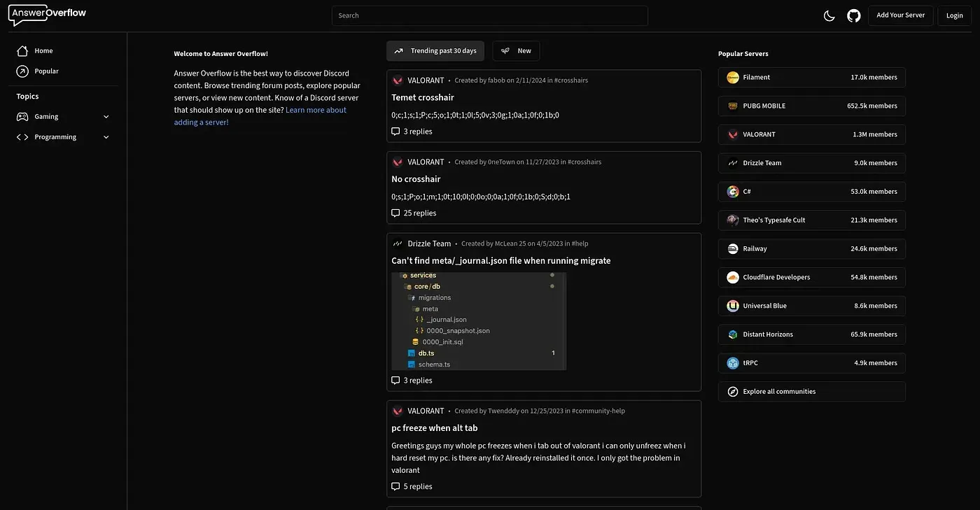Open the Universal Blue server icon
The height and width of the screenshot is (510, 980).
(x=733, y=306)
